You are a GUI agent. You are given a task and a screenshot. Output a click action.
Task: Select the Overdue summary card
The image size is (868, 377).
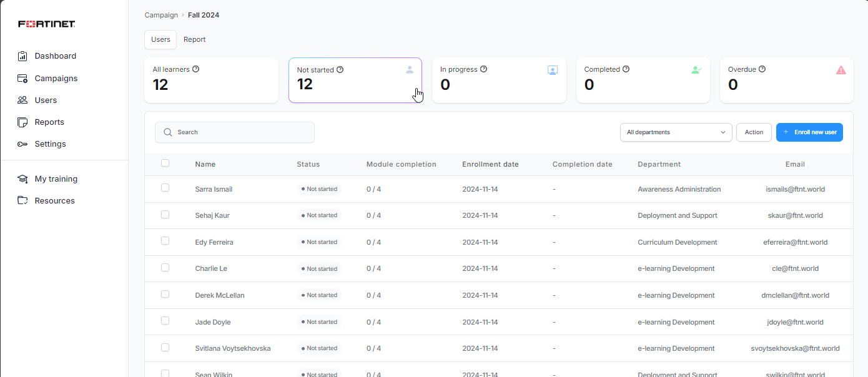coord(787,81)
